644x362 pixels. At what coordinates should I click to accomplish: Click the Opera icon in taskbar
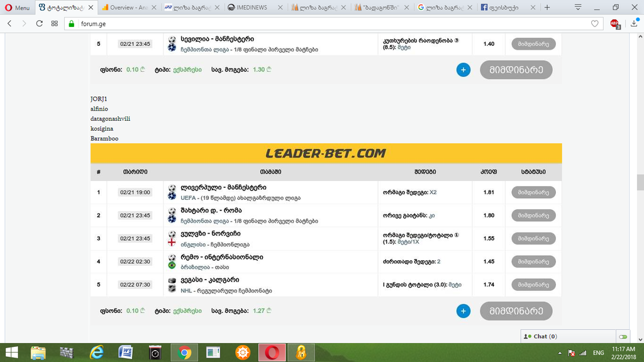click(272, 353)
